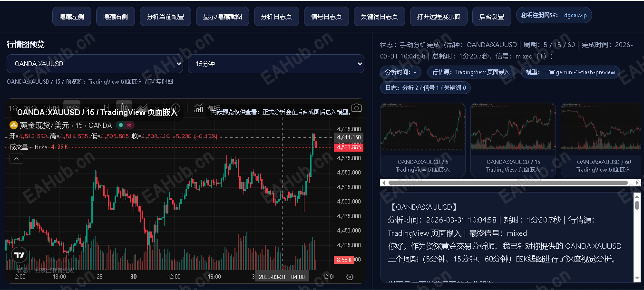
Task: Click the OANDA:XAUUSD / 15 / 预览源 caption
Action: (90, 82)
